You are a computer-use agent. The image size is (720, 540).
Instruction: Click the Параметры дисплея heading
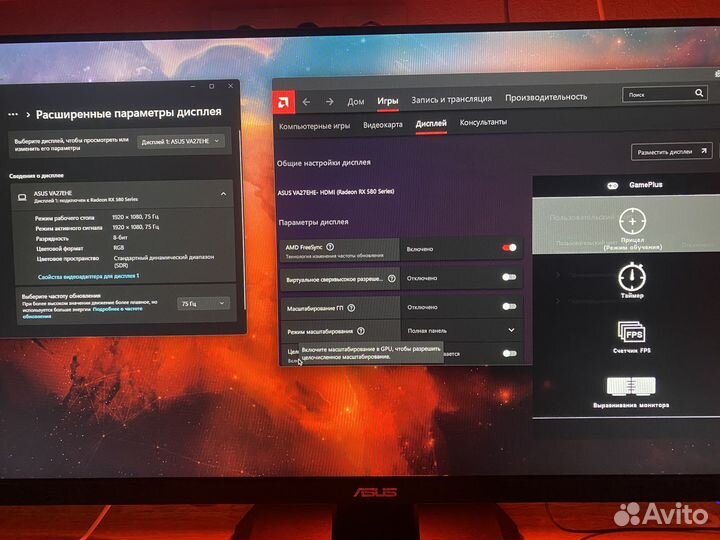313,222
